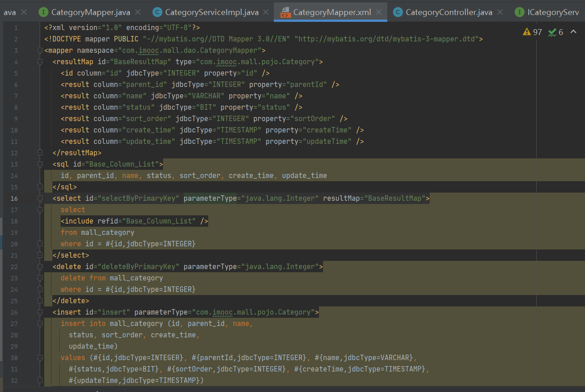Open the CategoryController.java tab
The height and width of the screenshot is (392, 585).
[449, 12]
